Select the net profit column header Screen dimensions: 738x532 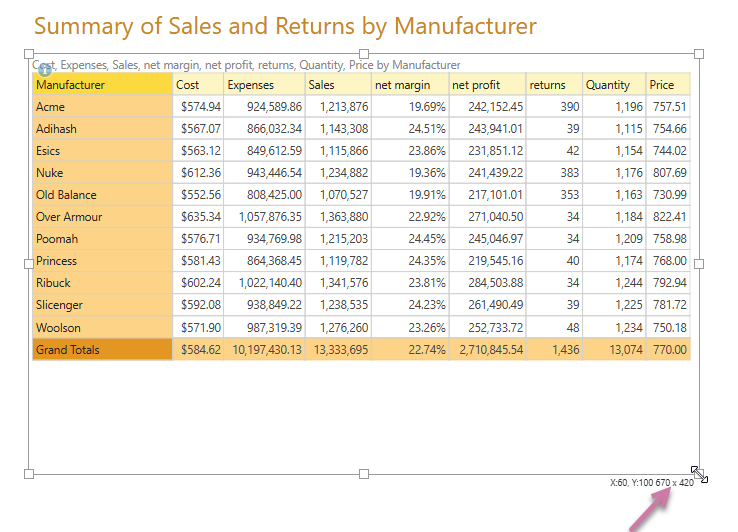pyautogui.click(x=488, y=85)
